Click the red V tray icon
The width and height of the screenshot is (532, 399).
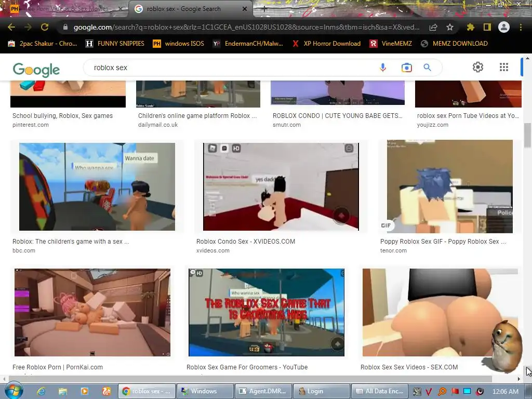point(429,392)
